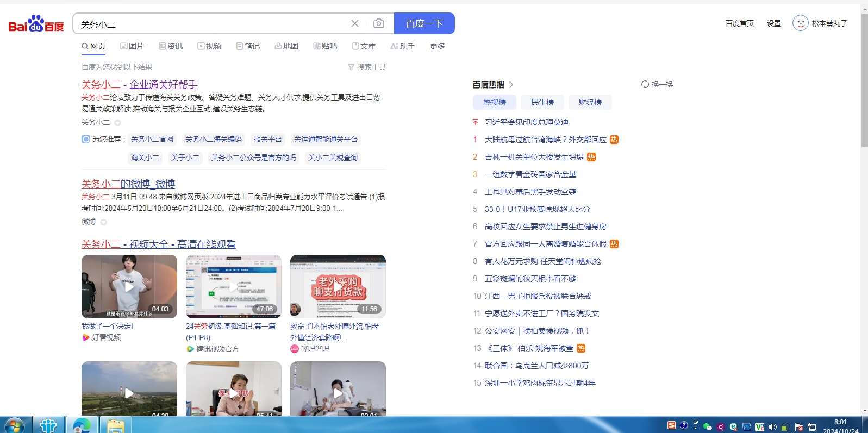Click suggestion 关务小二官网
This screenshot has width=868, height=433.
(x=152, y=139)
